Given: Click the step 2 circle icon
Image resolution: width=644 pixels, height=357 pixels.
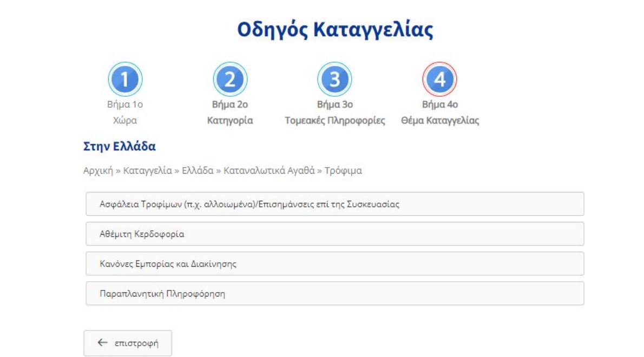Looking at the screenshot, I should (x=230, y=80).
